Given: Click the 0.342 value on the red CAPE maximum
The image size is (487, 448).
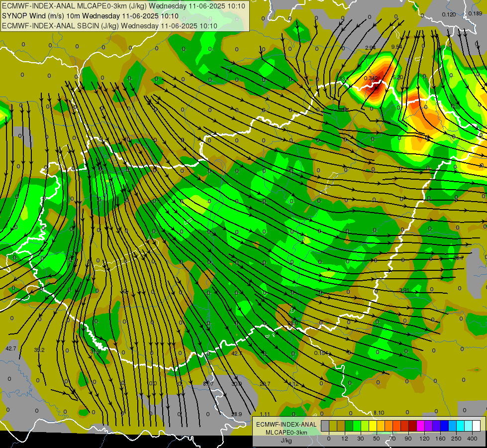Looking at the screenshot, I should tap(371, 78).
